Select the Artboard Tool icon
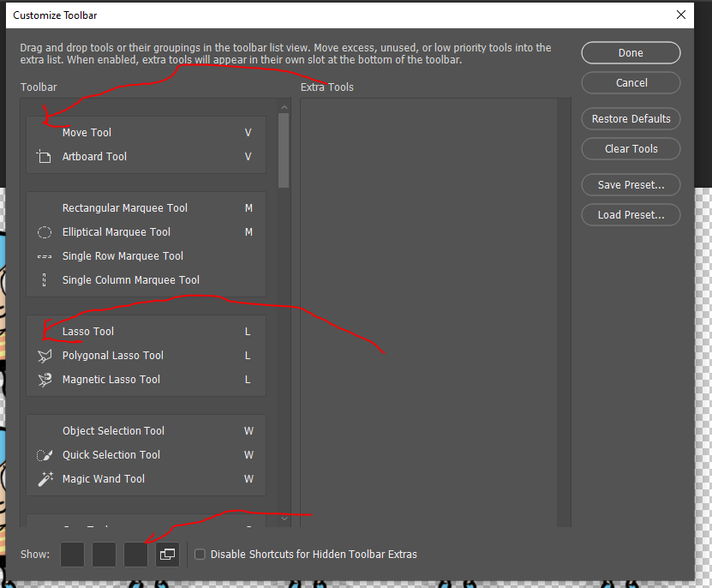The width and height of the screenshot is (712, 588). 44,157
